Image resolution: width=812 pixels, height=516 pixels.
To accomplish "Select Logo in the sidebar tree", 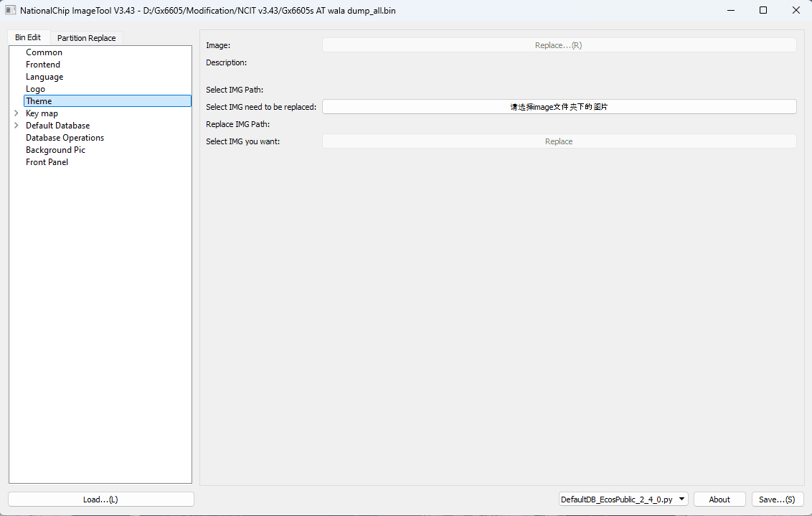I will 35,88.
